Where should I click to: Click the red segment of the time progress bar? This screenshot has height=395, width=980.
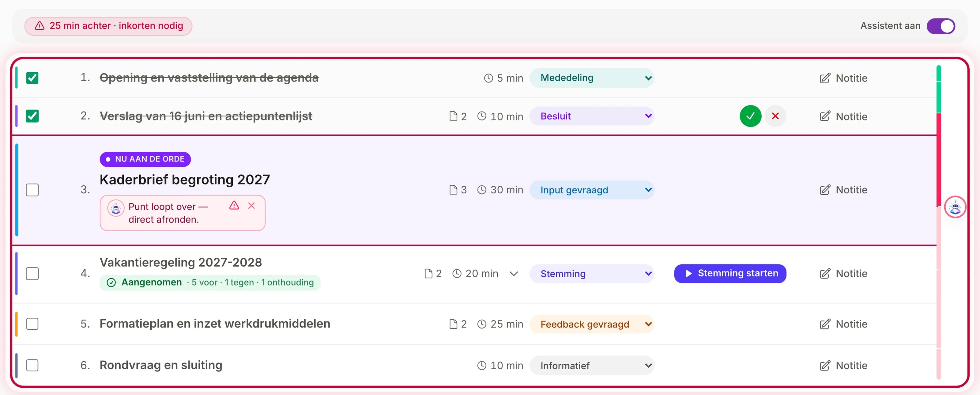939,160
